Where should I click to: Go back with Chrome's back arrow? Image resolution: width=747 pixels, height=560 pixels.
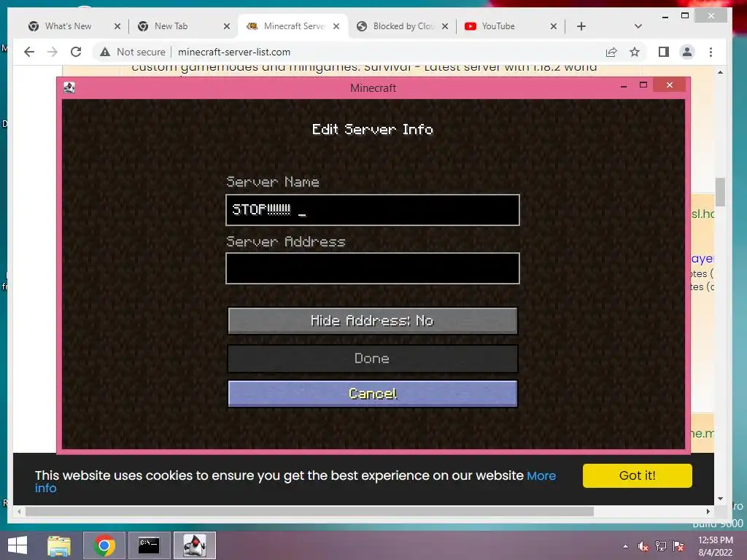29,52
